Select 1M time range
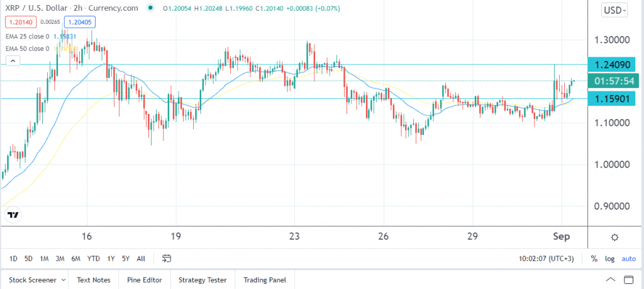 (x=44, y=259)
